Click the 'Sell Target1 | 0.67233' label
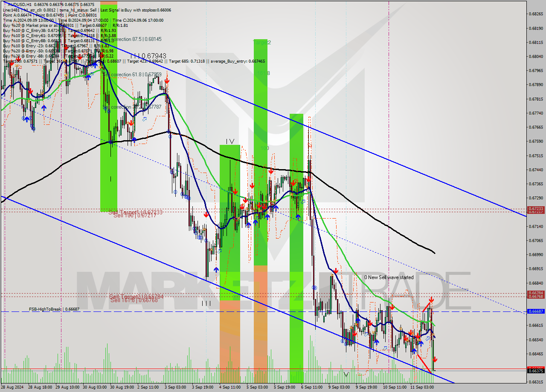Image resolution: width=546 pixels, height=392 pixels. click(x=135, y=212)
